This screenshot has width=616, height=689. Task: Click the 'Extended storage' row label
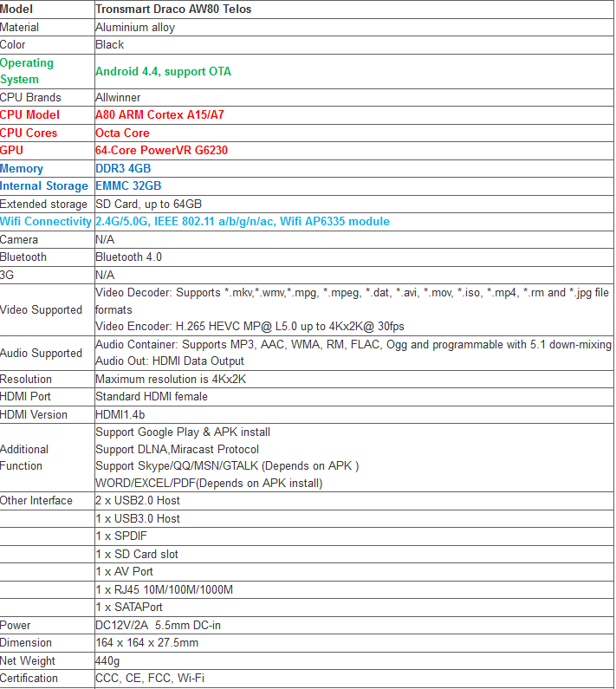[43, 205]
